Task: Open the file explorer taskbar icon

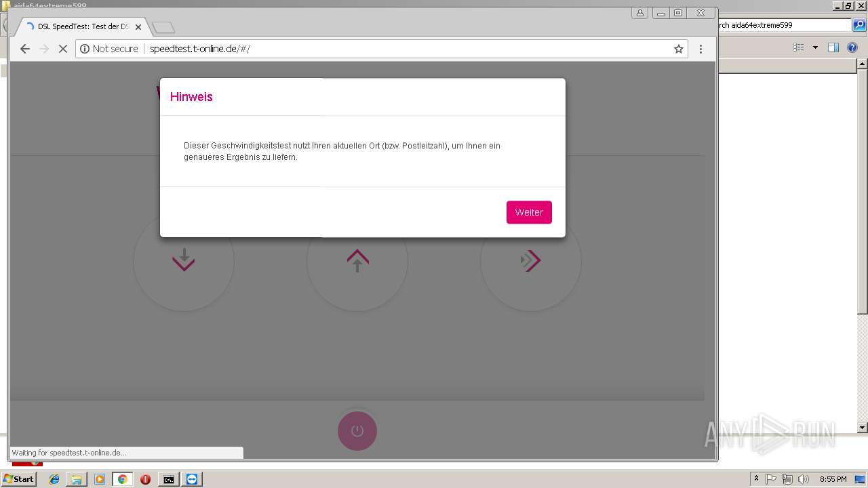Action: pyautogui.click(x=77, y=479)
